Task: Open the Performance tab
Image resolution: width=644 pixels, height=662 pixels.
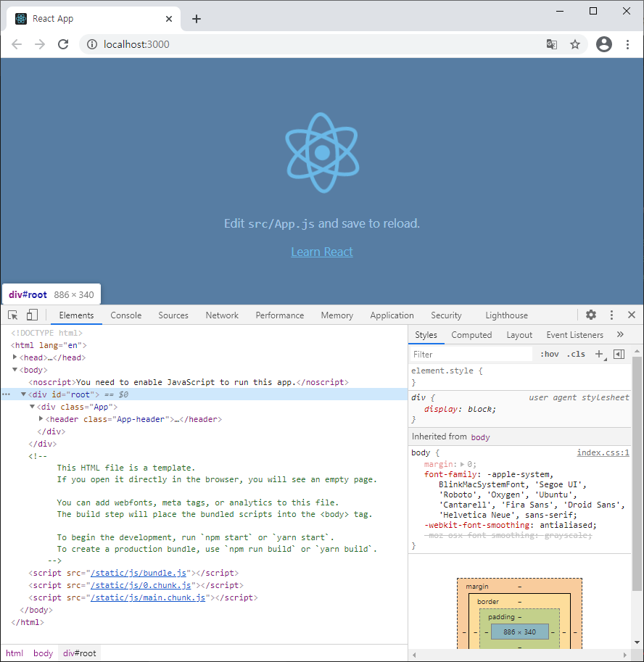Action: [x=279, y=315]
